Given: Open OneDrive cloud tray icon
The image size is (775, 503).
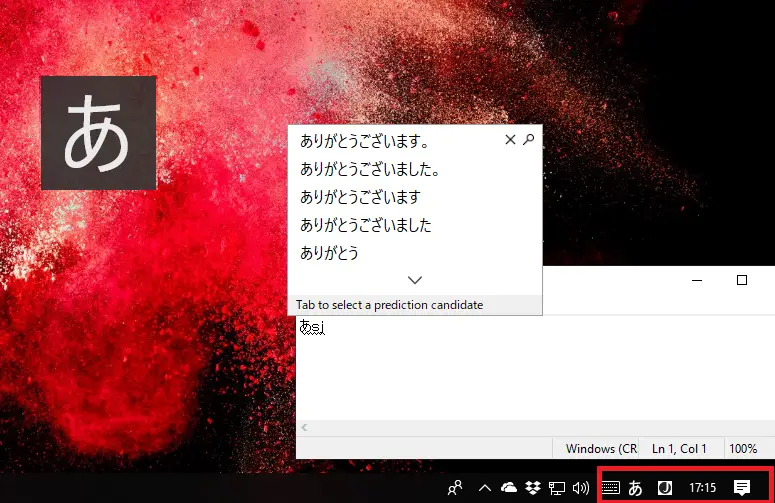Looking at the screenshot, I should [509, 488].
